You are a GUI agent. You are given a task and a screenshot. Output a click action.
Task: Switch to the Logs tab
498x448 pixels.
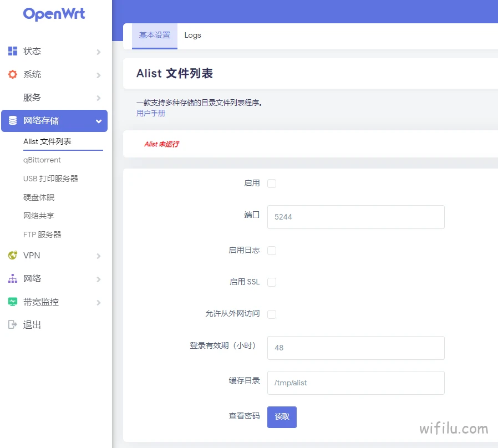[192, 35]
